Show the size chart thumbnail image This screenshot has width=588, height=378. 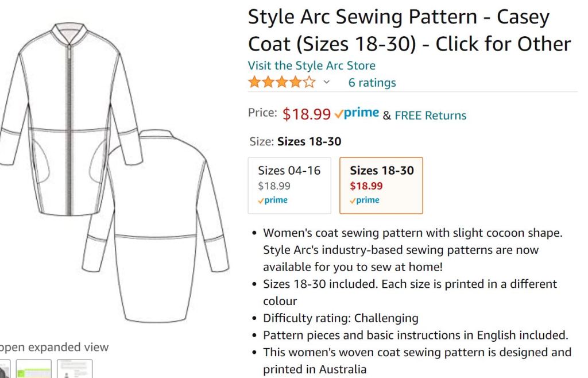click(33, 369)
